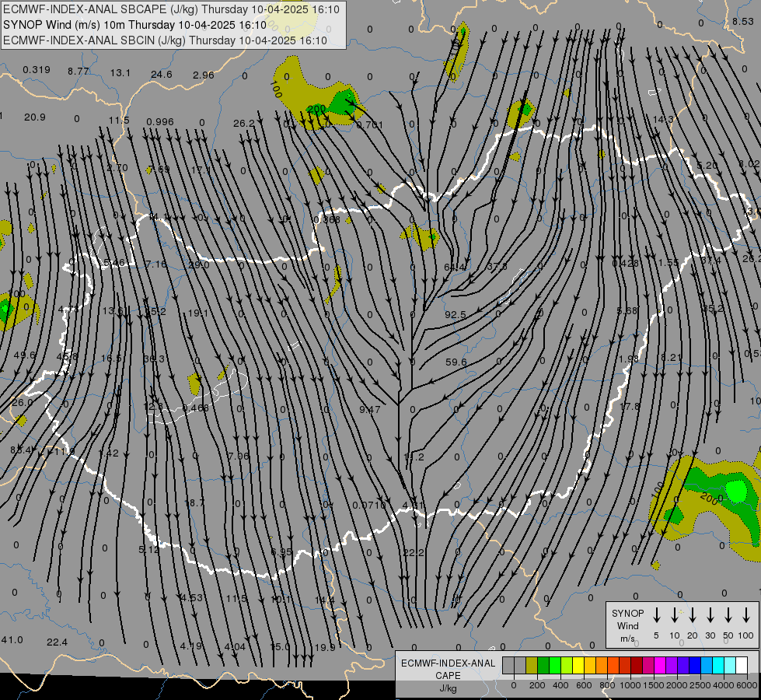
Task: Click the map value '8.21'
Action: pos(672,358)
